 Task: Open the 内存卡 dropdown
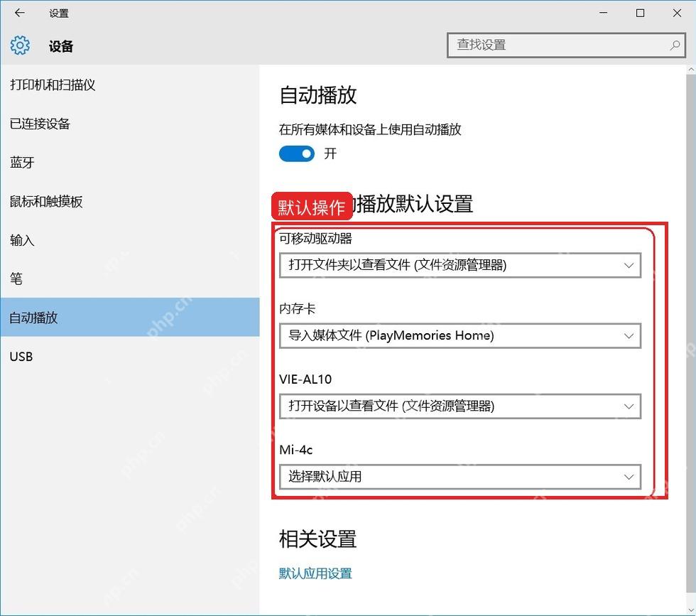coord(460,335)
